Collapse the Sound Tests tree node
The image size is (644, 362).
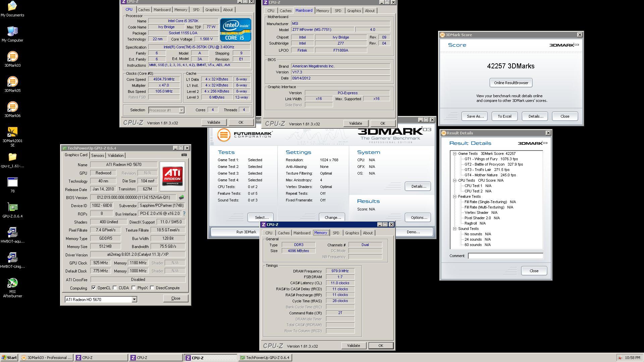(455, 229)
